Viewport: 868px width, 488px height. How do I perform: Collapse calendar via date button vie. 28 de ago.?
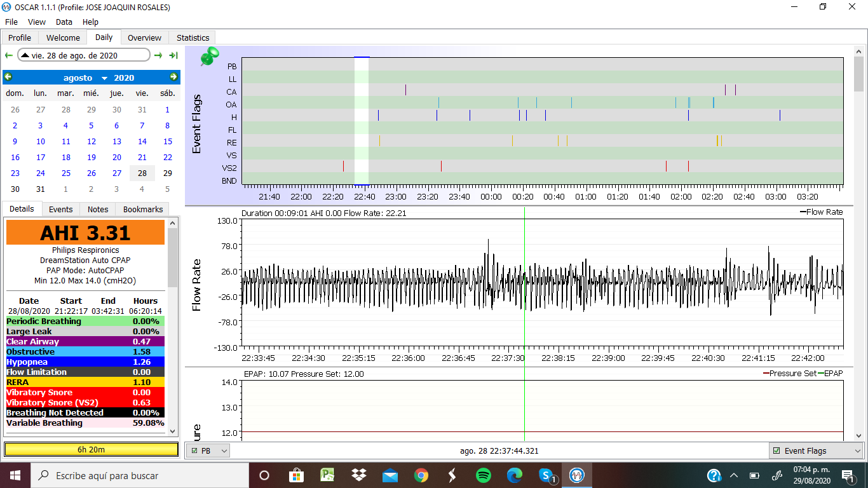84,55
